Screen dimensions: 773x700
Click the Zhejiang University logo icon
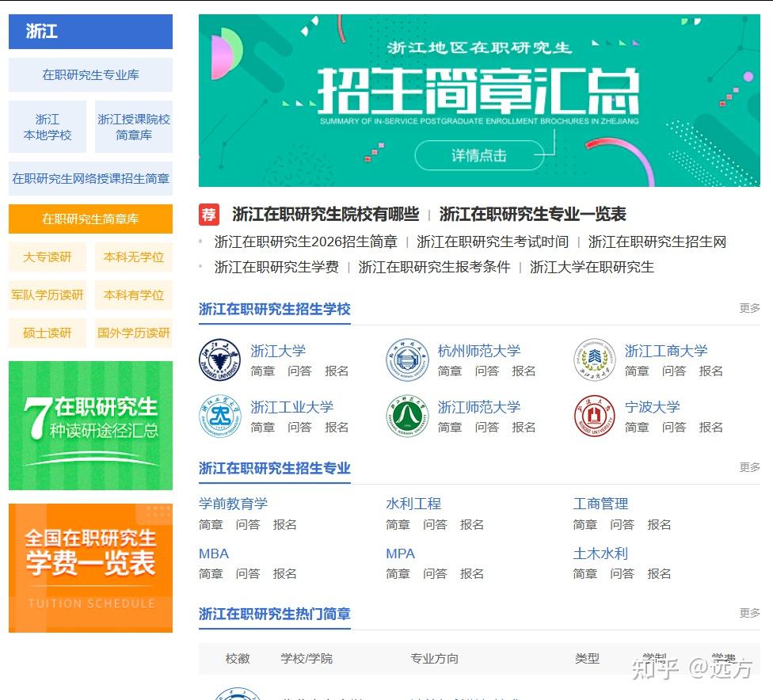click(220, 360)
